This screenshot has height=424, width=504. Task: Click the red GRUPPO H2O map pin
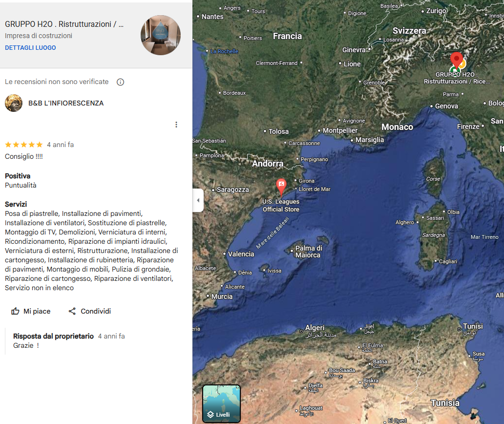click(x=457, y=60)
